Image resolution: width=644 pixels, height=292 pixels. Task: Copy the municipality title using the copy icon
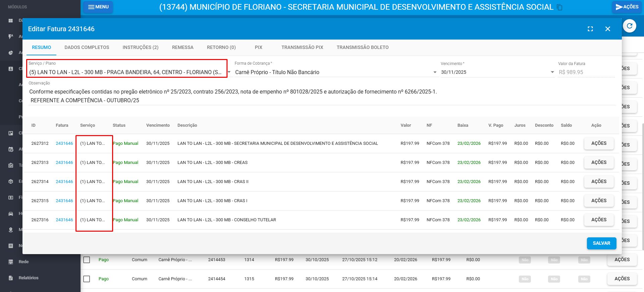pos(559,7)
